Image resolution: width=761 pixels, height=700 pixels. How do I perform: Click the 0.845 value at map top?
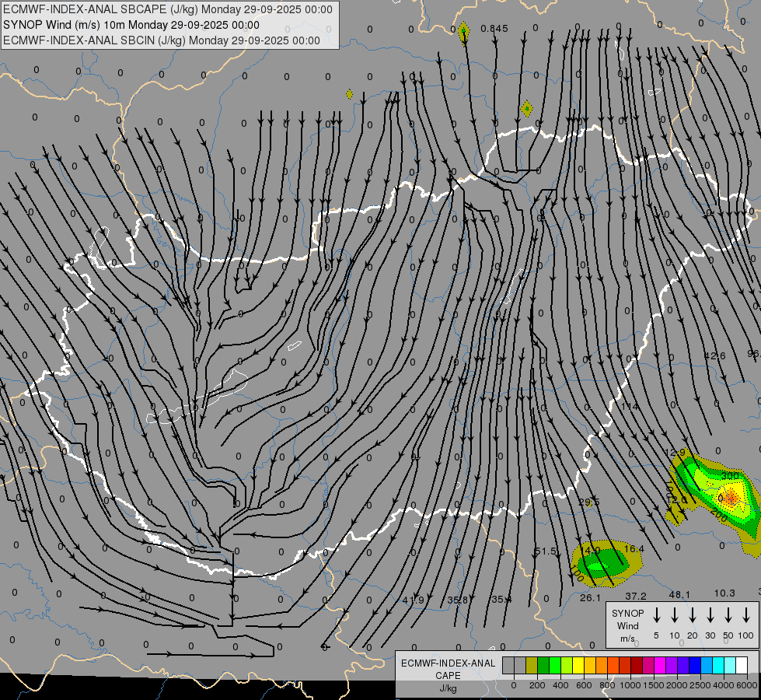coord(494,29)
